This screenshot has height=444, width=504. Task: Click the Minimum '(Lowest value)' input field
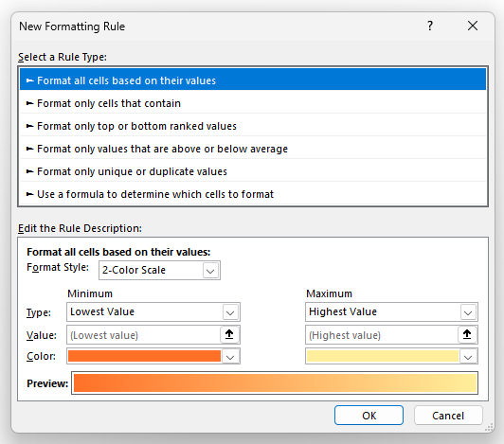click(x=144, y=335)
